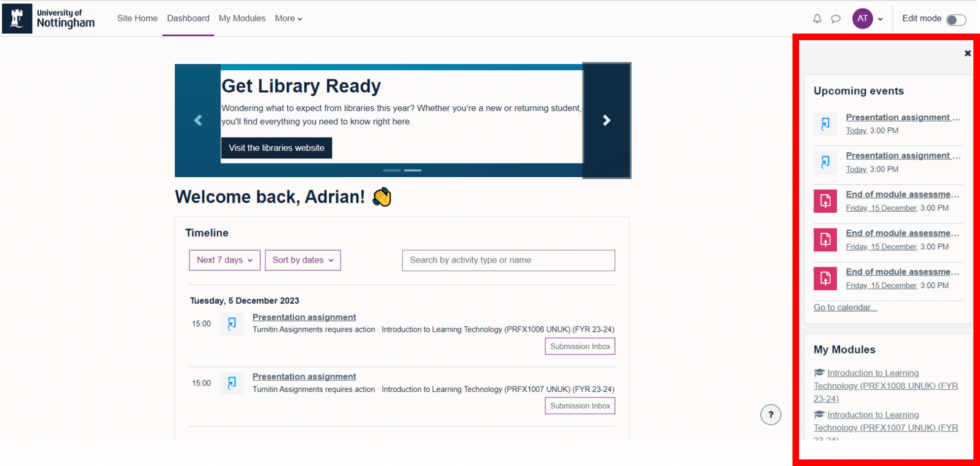Open the messaging speech bubble icon

click(835, 19)
